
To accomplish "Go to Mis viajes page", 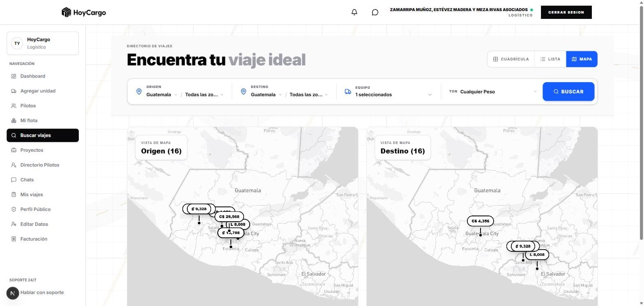I will click(x=43, y=195).
